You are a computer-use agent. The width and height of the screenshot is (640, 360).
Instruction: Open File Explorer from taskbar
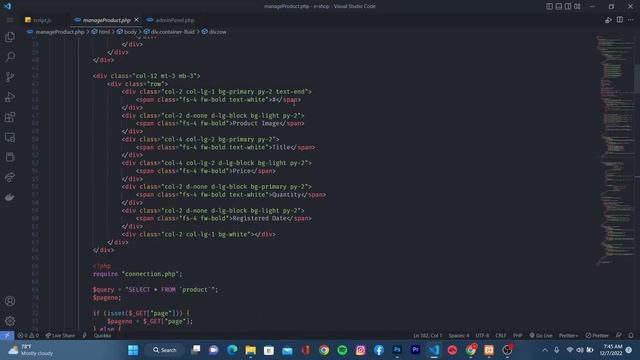point(251,350)
